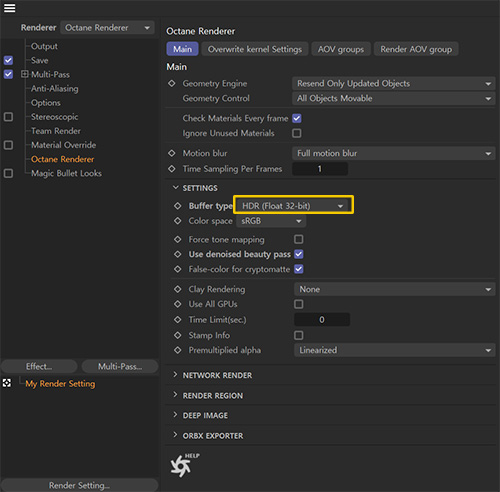Viewport: 500px width, 492px height.
Task: Select My Render Setting preset
Action: (60, 384)
